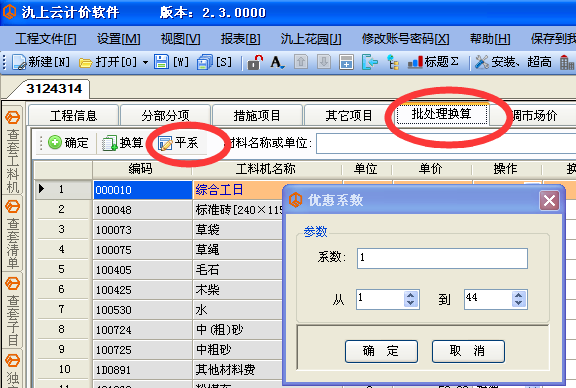Click the 工料机名称 column header

266,169
